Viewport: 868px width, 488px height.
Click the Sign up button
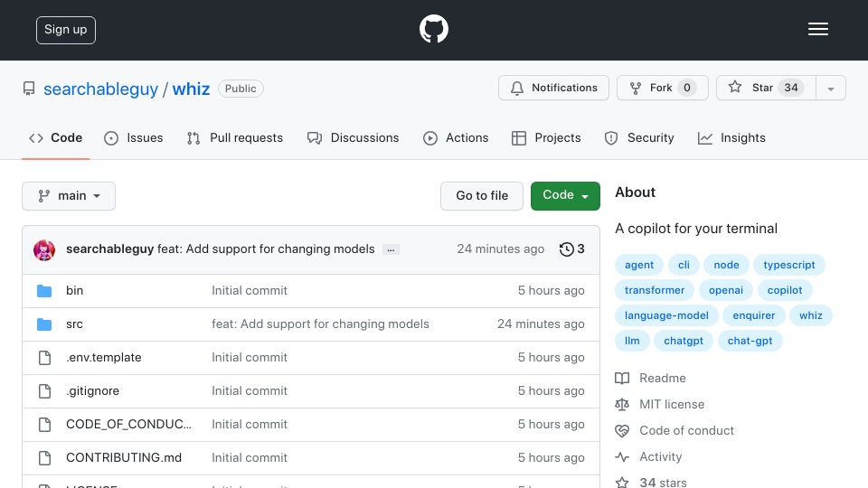click(66, 30)
